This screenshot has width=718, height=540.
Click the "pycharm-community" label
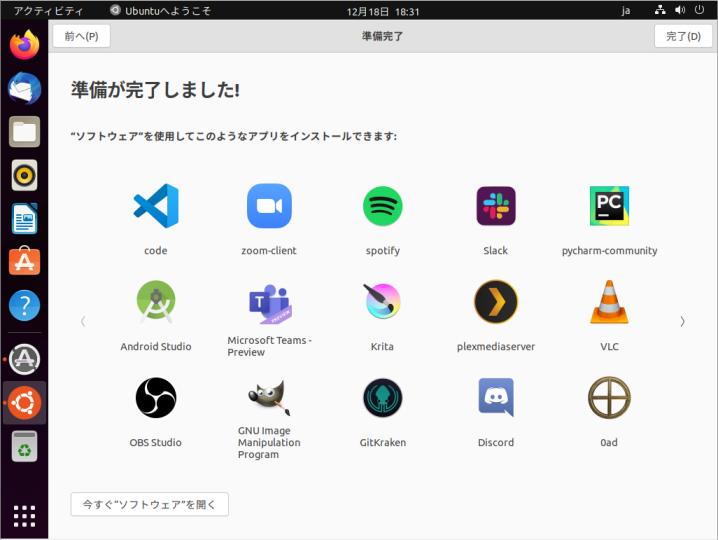(x=609, y=251)
